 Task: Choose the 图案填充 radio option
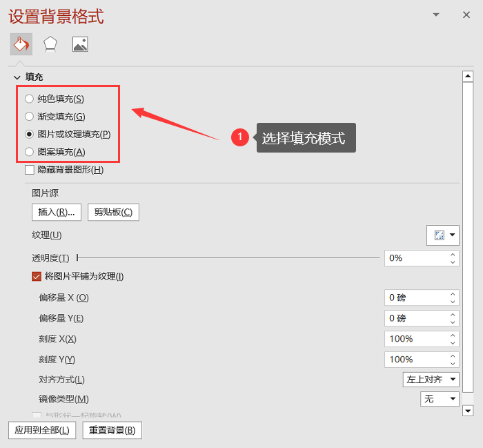(29, 152)
